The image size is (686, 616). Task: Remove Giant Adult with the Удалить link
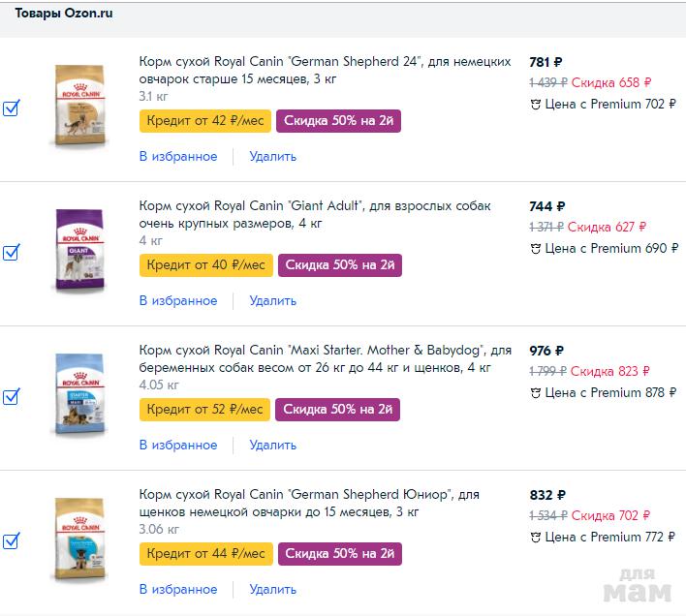272,300
